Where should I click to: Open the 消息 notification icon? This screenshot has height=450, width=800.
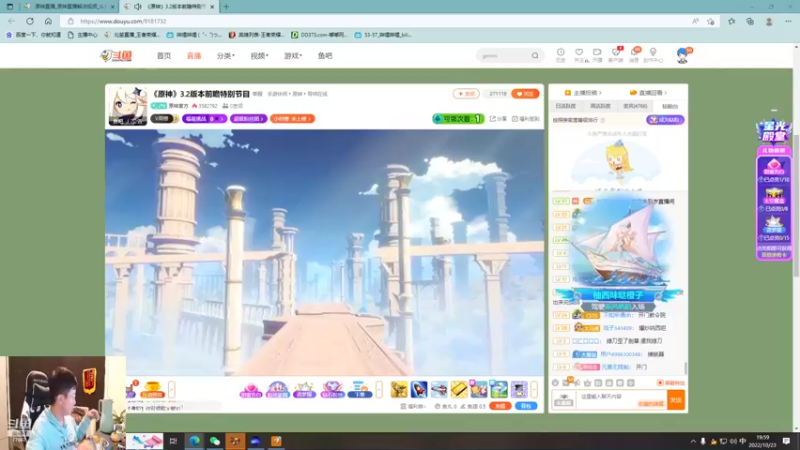pos(634,55)
